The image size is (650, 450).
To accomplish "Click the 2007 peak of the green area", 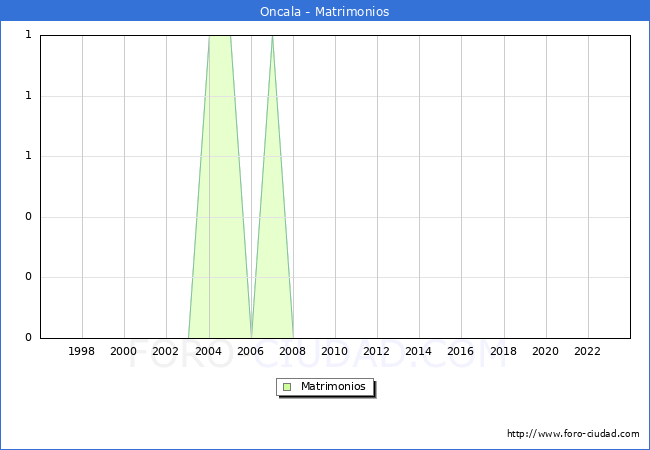I will click(272, 37).
